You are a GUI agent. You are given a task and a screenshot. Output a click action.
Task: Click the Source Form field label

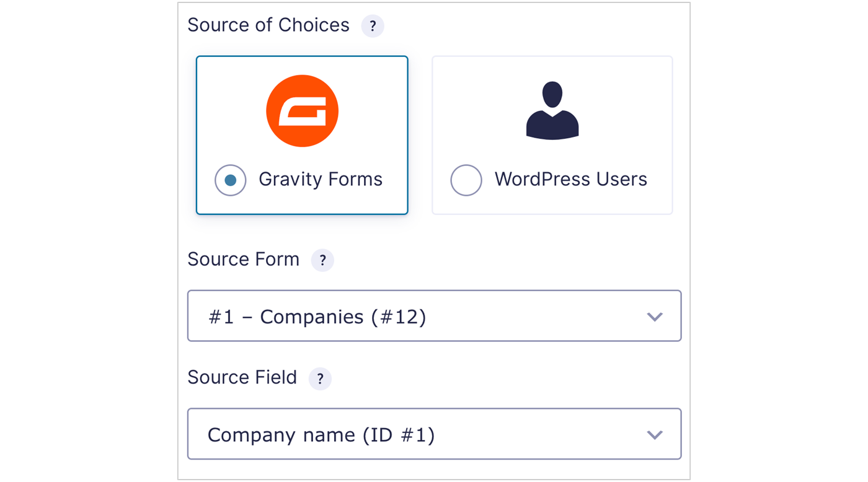click(244, 259)
